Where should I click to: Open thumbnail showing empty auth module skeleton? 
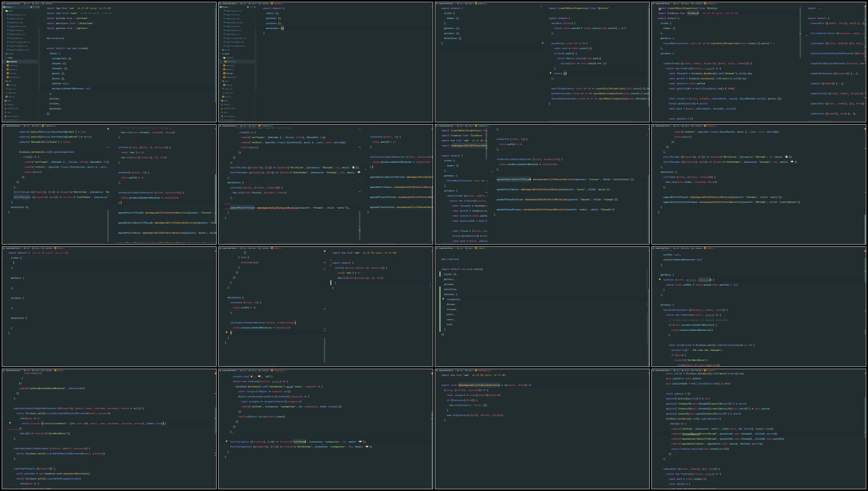point(109,306)
